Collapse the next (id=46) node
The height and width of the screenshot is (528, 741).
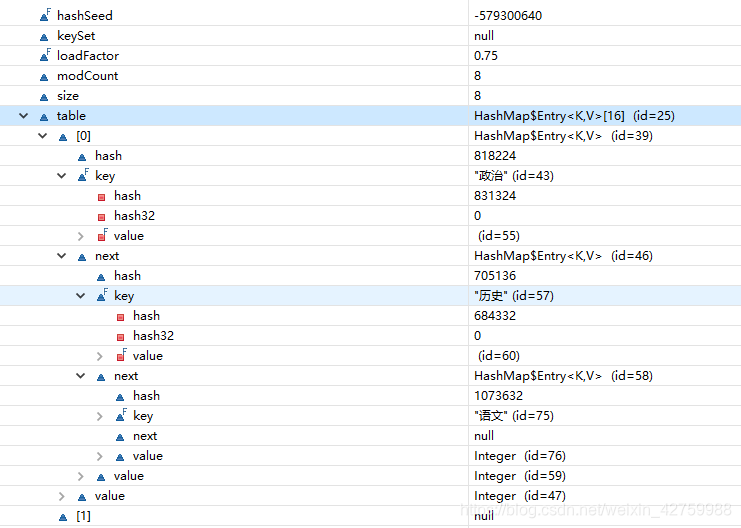pos(61,256)
